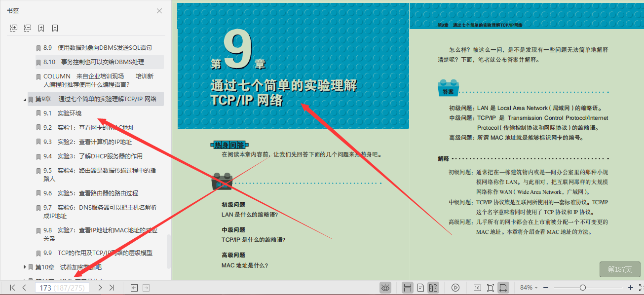Image resolution: width=644 pixels, height=295 pixels.
Task: Expand all bookmarks with the plus icon
Action: point(14,28)
